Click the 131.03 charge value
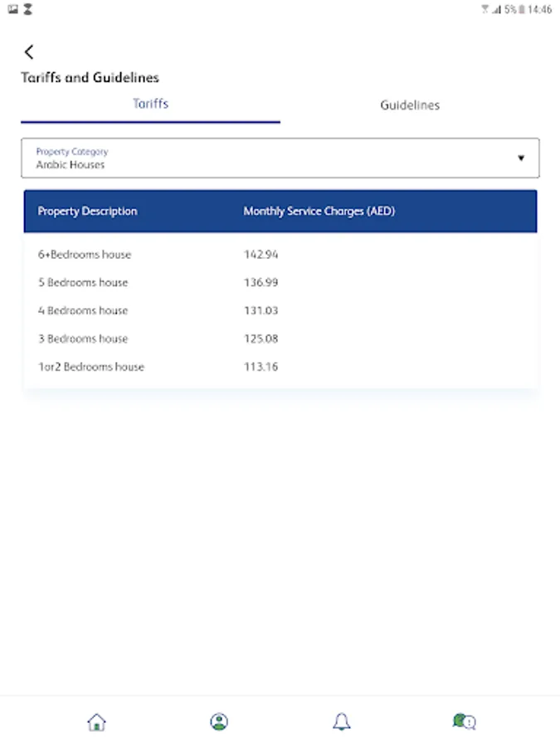Screen dimensions: 560x747 (x=261, y=310)
